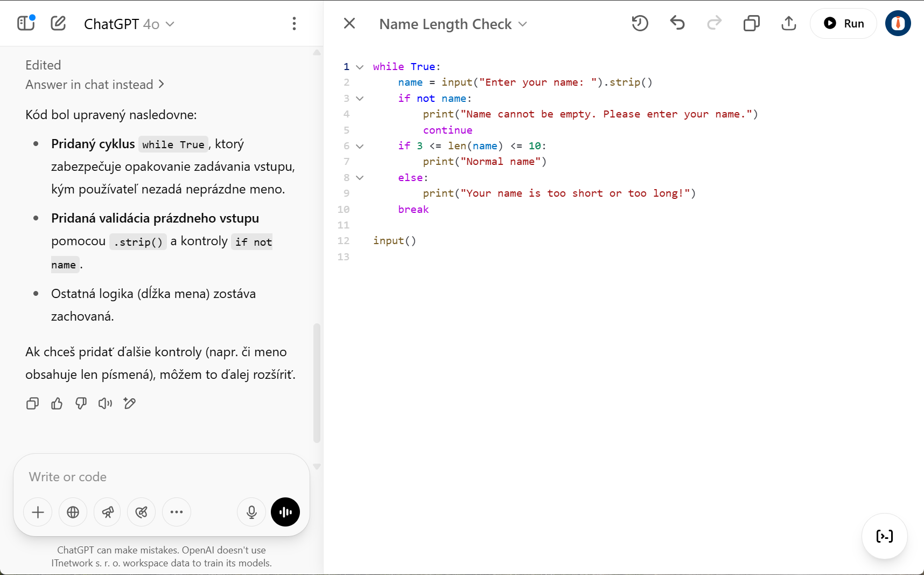
Task: Give the response a thumbs up
Action: 57,403
